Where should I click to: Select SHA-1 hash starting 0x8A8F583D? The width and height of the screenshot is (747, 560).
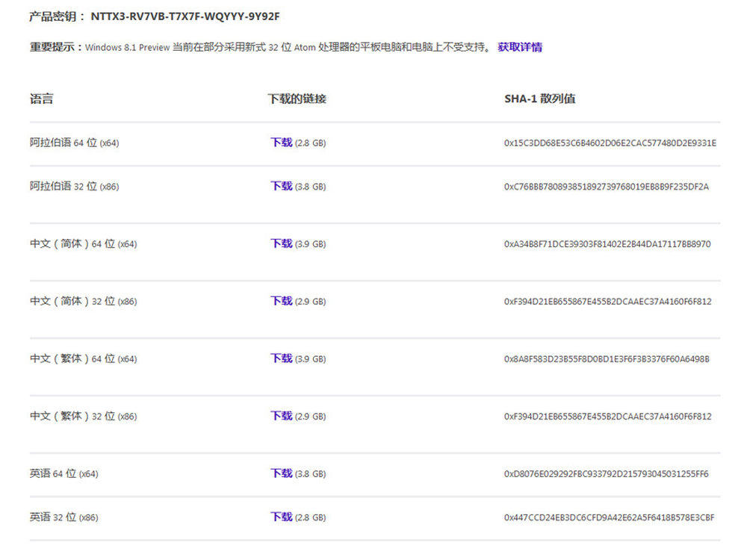[607, 359]
